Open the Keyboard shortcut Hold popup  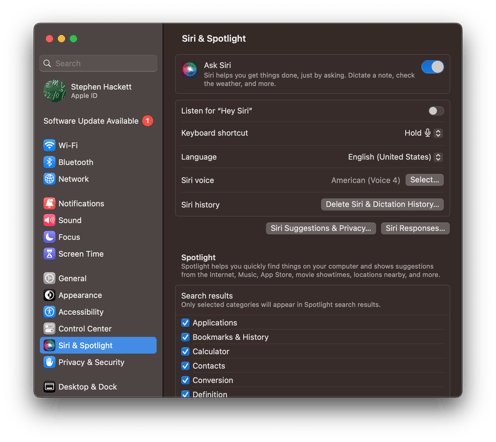coord(423,133)
